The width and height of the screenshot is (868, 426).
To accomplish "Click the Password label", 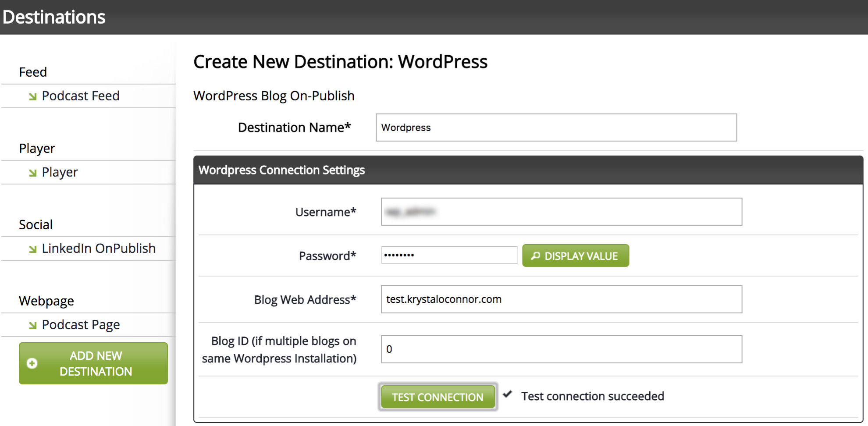I will pos(327,256).
